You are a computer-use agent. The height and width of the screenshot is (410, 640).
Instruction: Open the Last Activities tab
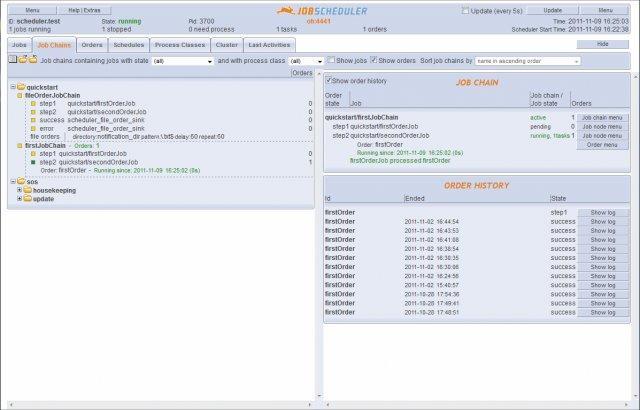pos(269,45)
